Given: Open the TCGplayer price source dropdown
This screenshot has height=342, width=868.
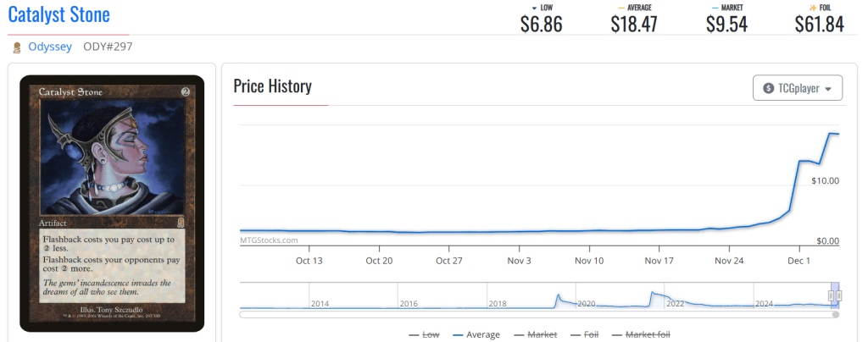Looking at the screenshot, I should click(x=797, y=88).
